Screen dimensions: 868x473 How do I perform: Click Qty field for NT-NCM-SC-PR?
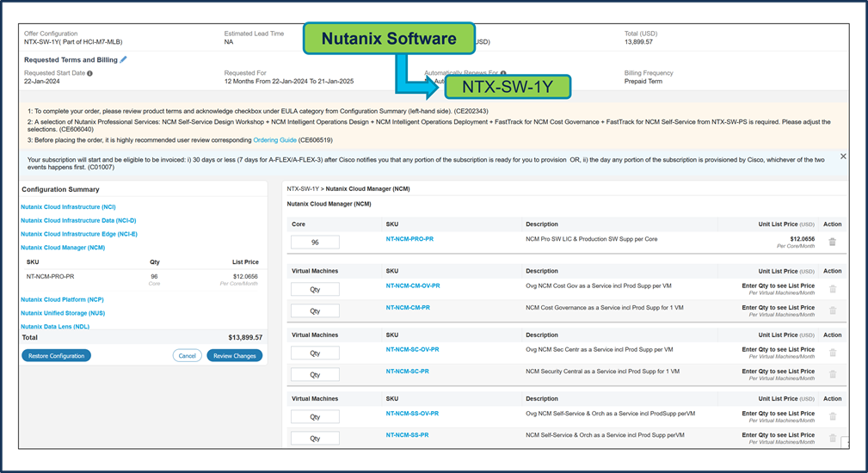pos(315,374)
